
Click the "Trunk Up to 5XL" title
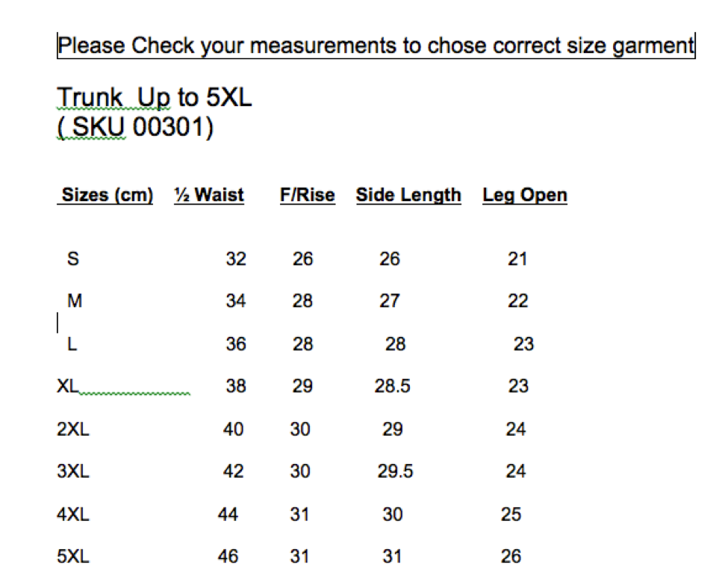[x=155, y=97]
